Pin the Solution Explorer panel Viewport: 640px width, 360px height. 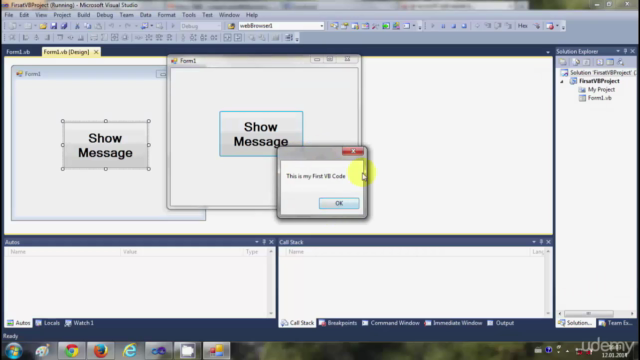[x=625, y=51]
